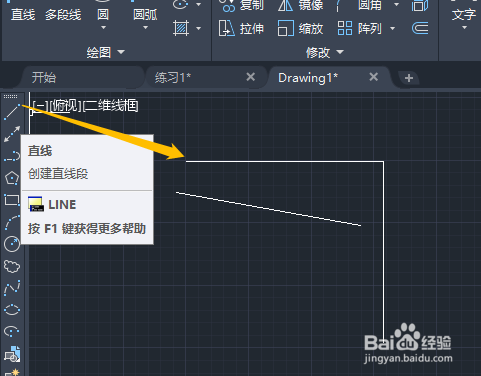The height and width of the screenshot is (376, 481).
Task: Click the 创建直线段 description text
Action: point(58,174)
